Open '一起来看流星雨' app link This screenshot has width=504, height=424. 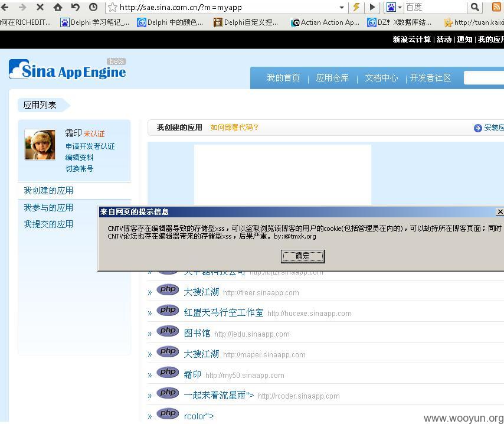point(219,395)
